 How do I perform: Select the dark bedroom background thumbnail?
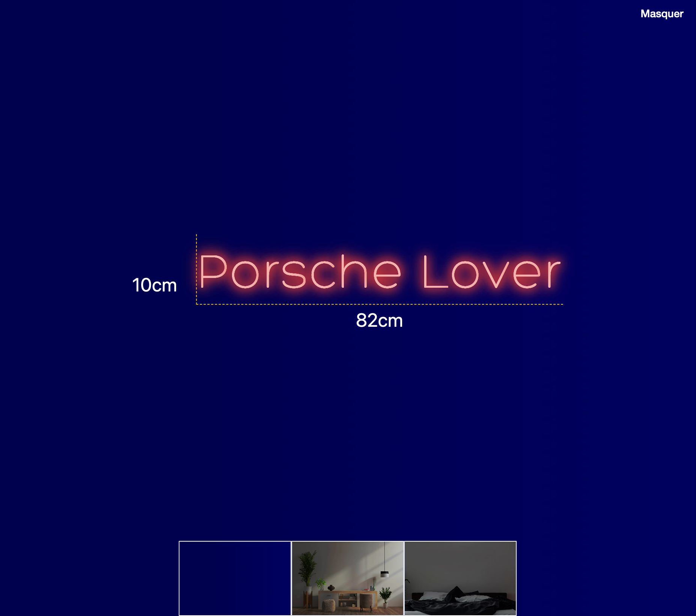tap(460, 578)
